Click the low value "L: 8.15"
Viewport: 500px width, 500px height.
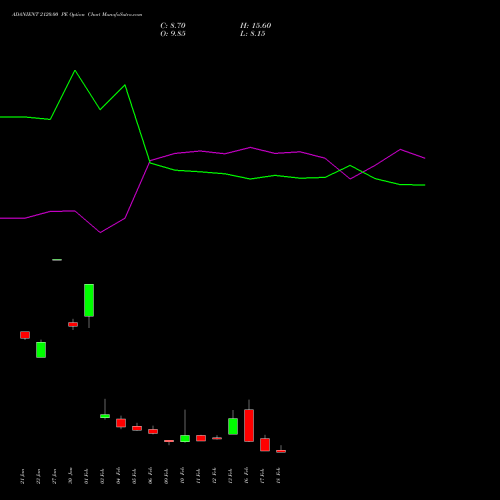[253, 34]
